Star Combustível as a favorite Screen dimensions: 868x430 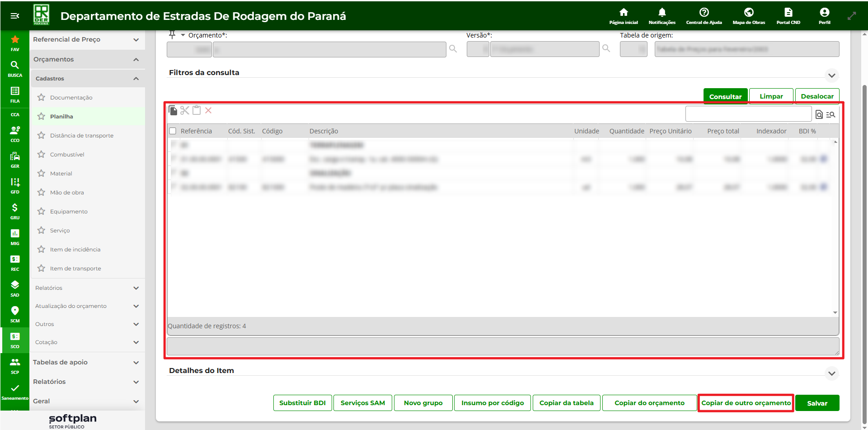point(41,154)
